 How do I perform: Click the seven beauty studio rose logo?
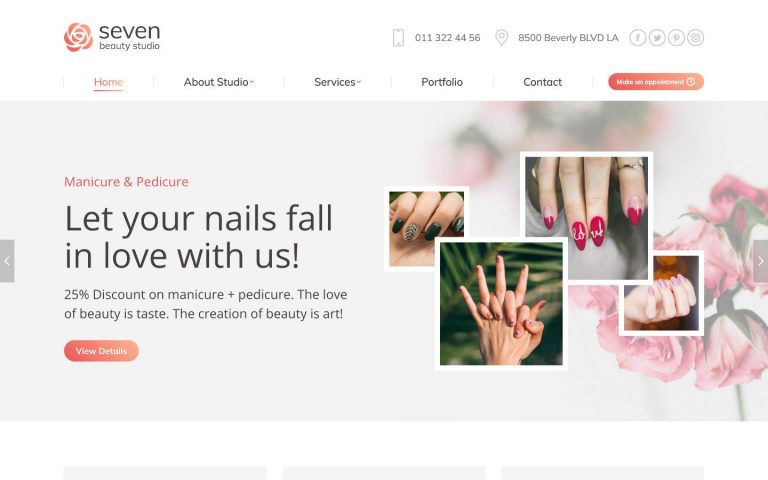tap(78, 37)
